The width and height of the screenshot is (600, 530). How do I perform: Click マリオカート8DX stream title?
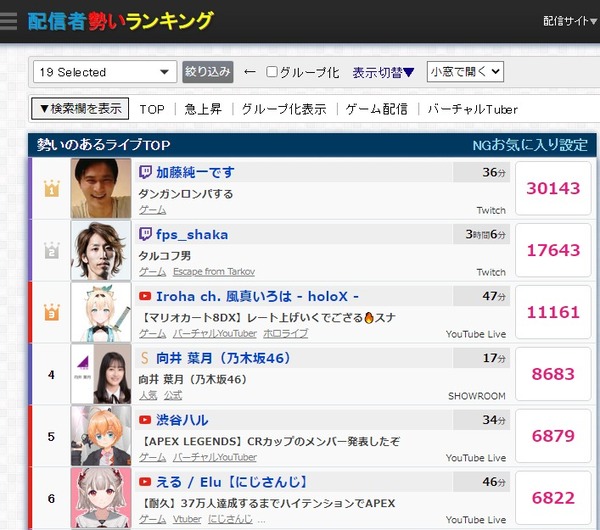[x=268, y=318]
